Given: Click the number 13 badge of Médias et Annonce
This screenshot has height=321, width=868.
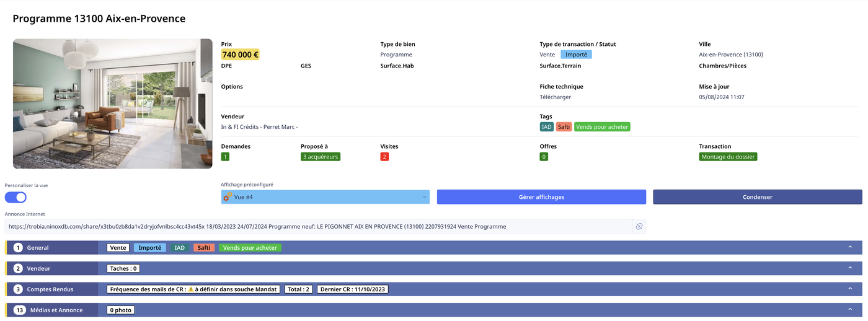Looking at the screenshot, I should 20,310.
